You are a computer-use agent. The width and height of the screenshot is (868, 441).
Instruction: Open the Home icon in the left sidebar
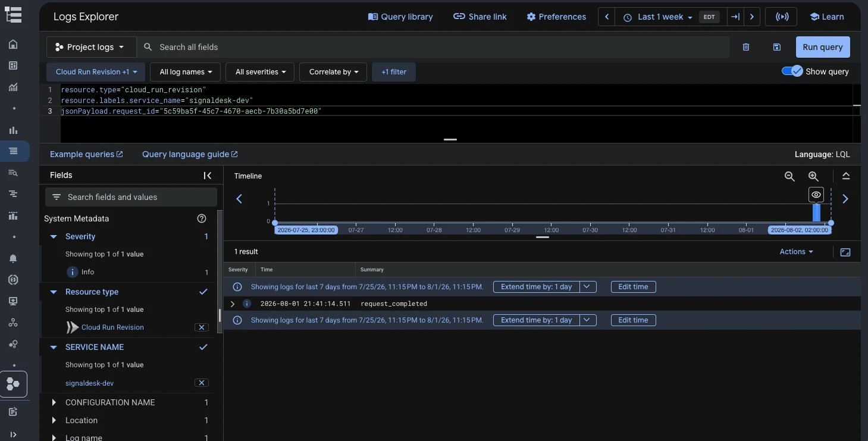pos(13,44)
